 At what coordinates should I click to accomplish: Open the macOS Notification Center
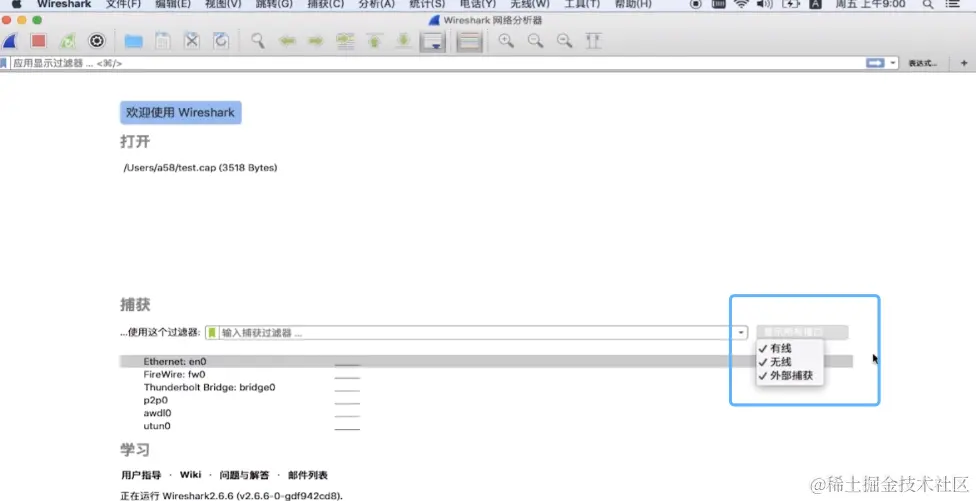pyautogui.click(x=953, y=4)
